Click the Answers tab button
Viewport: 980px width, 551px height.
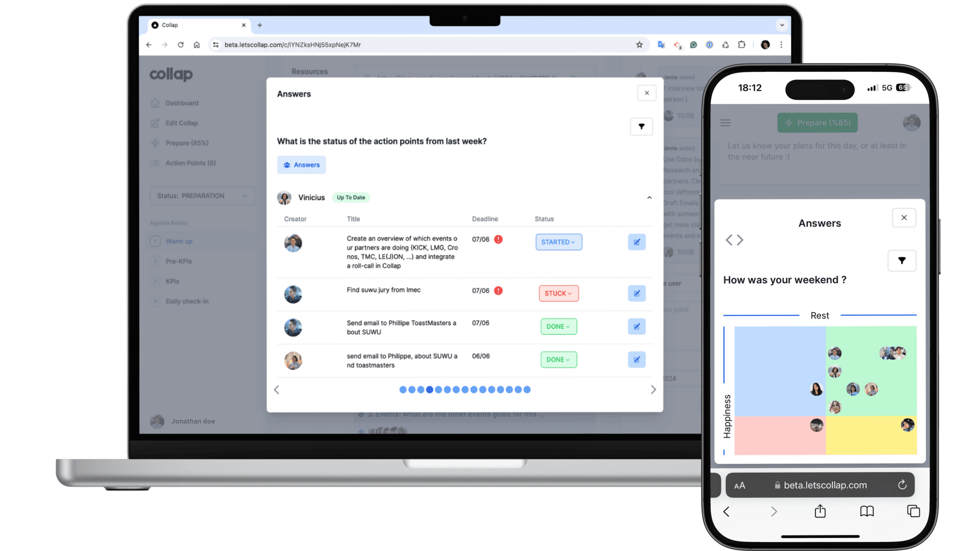coord(302,165)
